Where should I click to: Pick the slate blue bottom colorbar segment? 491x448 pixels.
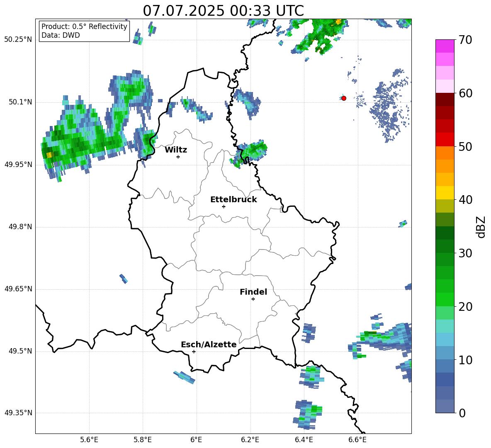pos(445,406)
